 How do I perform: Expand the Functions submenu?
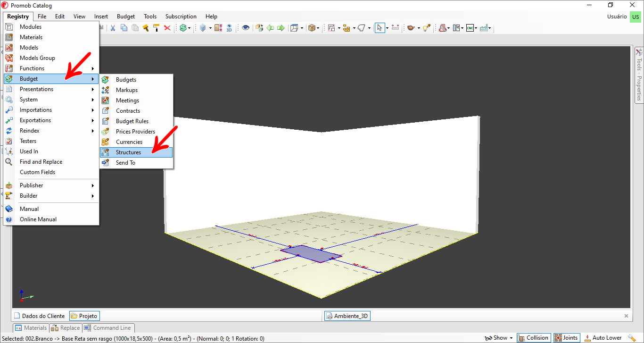[x=51, y=68]
